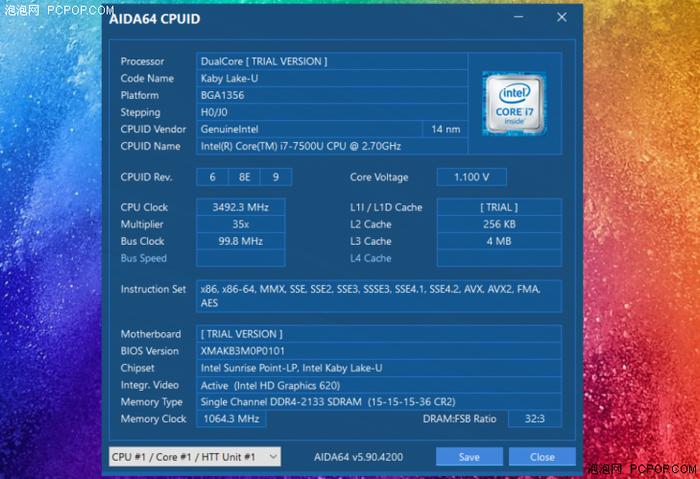The image size is (700, 479).
Task: Click Integr. Video value Intel HD Graphics 620
Action: [379, 385]
